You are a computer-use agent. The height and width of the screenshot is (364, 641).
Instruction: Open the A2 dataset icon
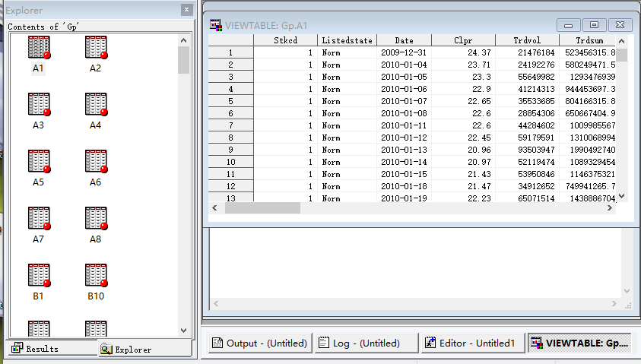click(96, 47)
